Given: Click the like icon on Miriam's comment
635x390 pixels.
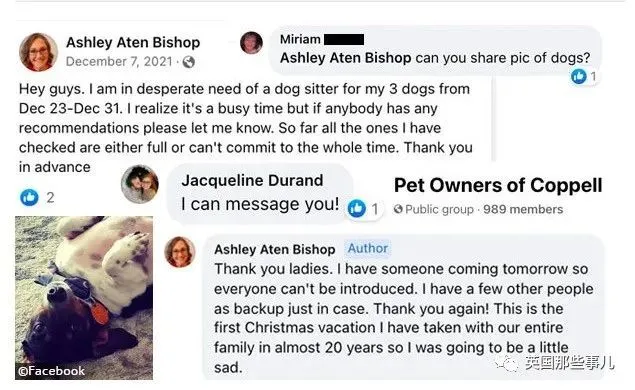Looking at the screenshot, I should [x=579, y=77].
